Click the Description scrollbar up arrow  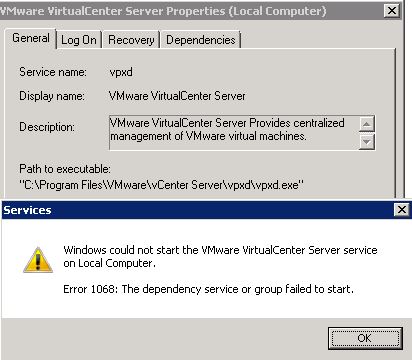coord(367,124)
